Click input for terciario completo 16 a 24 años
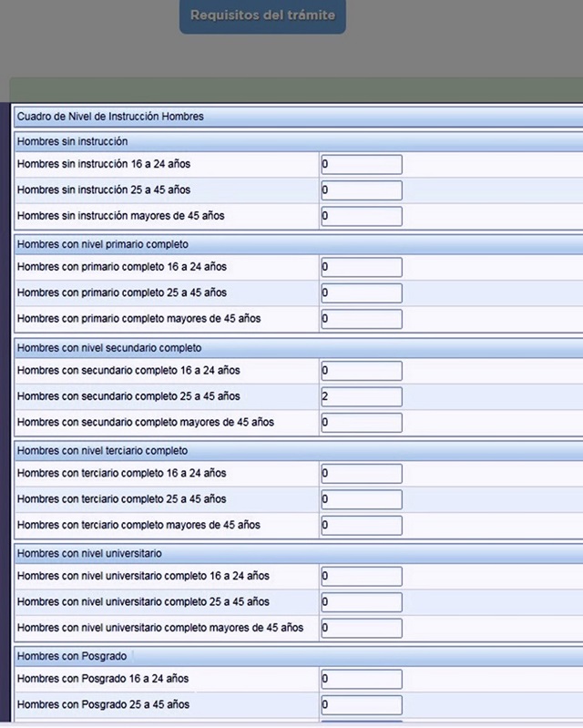The image size is (583, 728). (x=361, y=474)
